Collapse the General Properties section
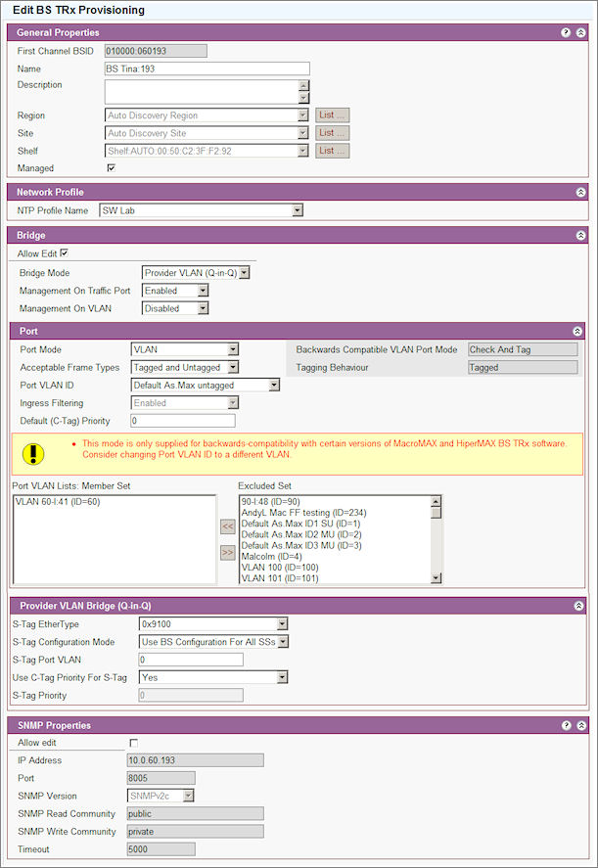Viewport: 598px width, 868px height. tap(580, 32)
